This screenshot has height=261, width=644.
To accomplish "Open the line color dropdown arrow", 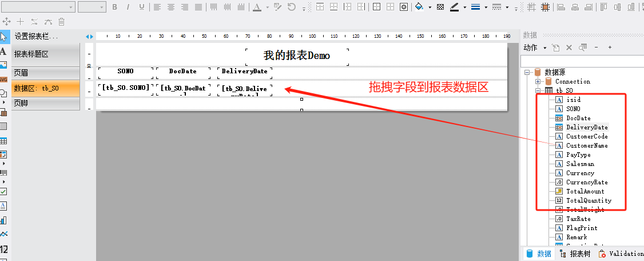I will pyautogui.click(x=465, y=7).
